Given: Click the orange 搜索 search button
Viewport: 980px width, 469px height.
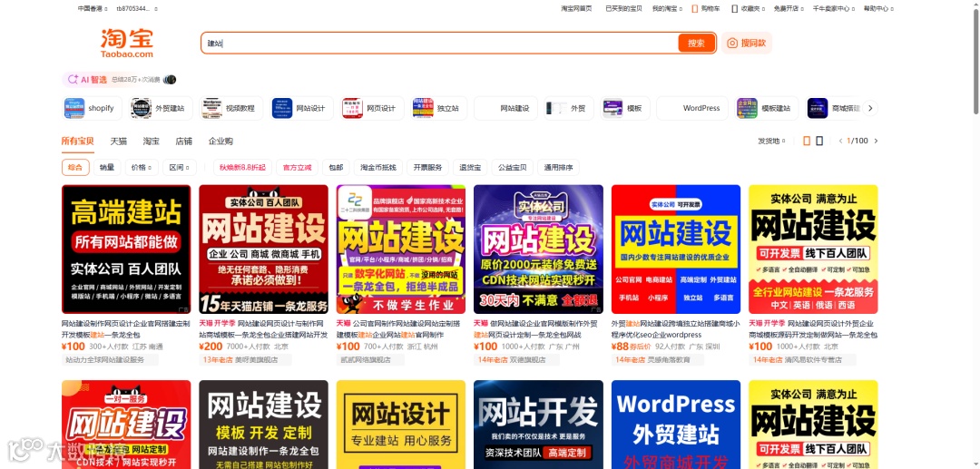Looking at the screenshot, I should click(696, 44).
